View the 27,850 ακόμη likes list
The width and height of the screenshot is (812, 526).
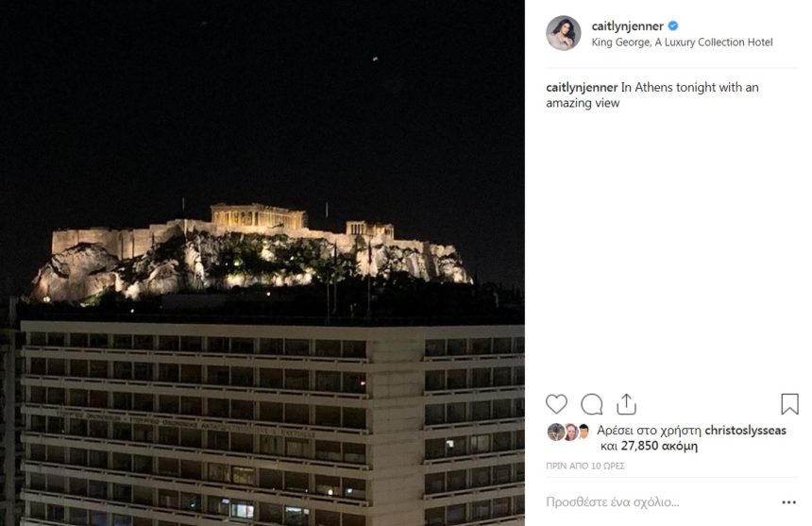pyautogui.click(x=659, y=446)
